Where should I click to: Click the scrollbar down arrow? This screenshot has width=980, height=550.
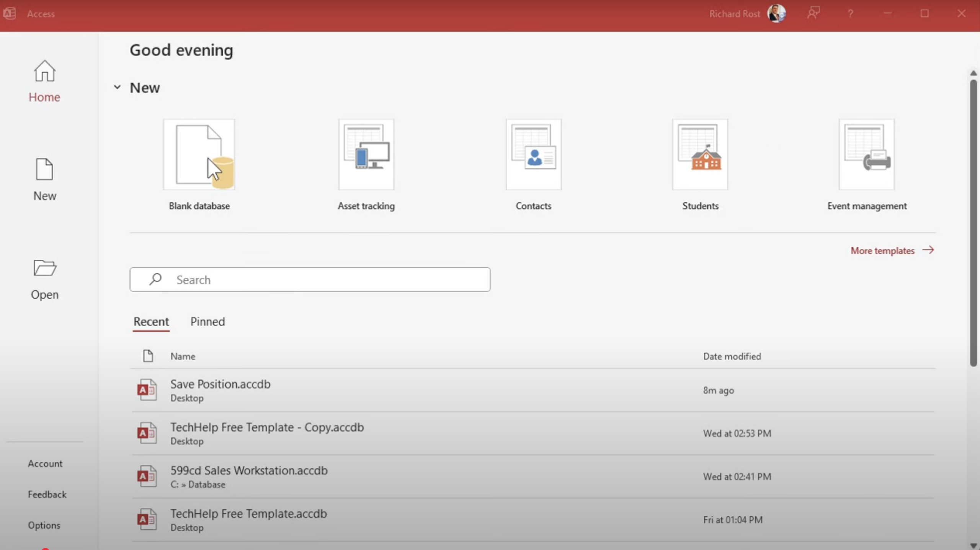(973, 546)
